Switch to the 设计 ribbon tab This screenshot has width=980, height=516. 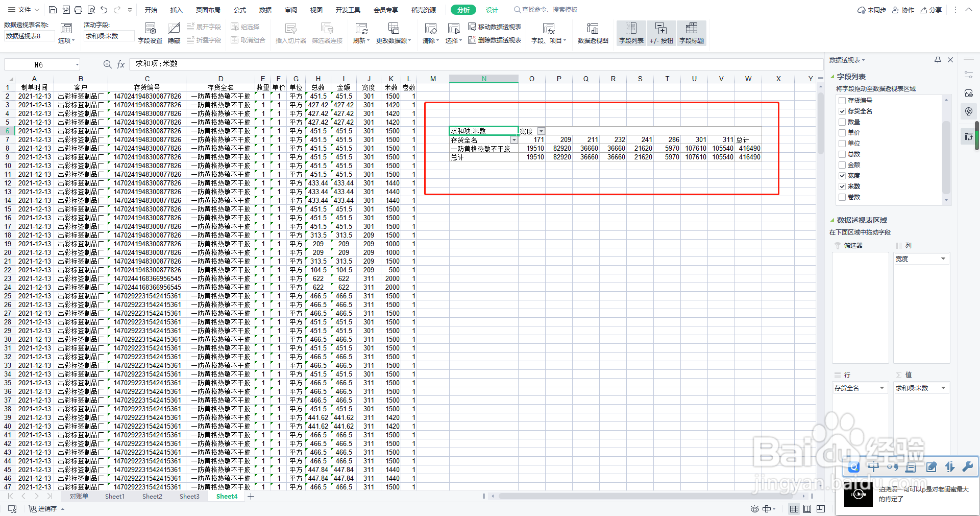point(492,10)
